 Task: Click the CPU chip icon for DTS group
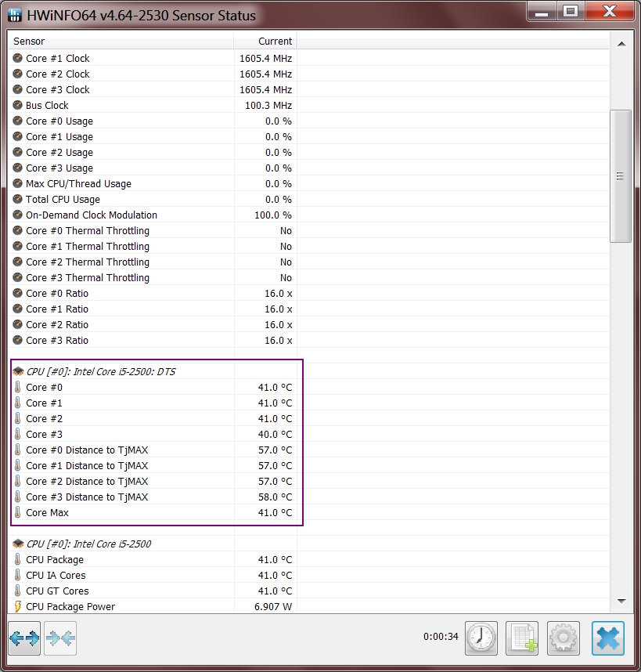(18, 371)
